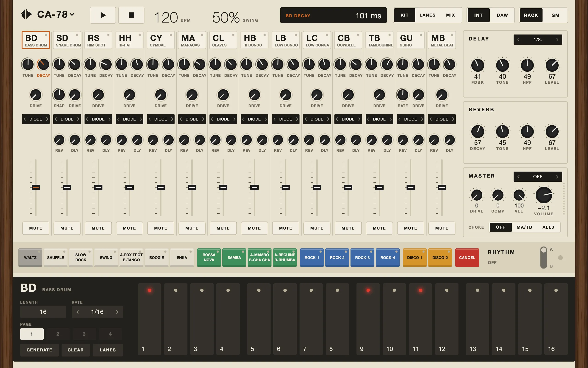Click the red CANCEL rhythm button
Viewport: 588px width, 368px height.
click(467, 257)
